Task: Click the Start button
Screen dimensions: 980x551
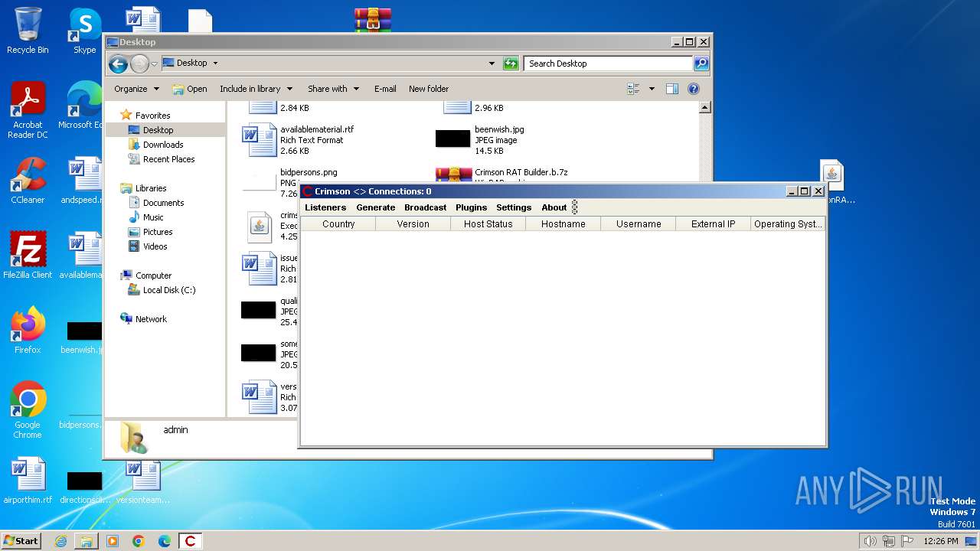Action: click(21, 541)
